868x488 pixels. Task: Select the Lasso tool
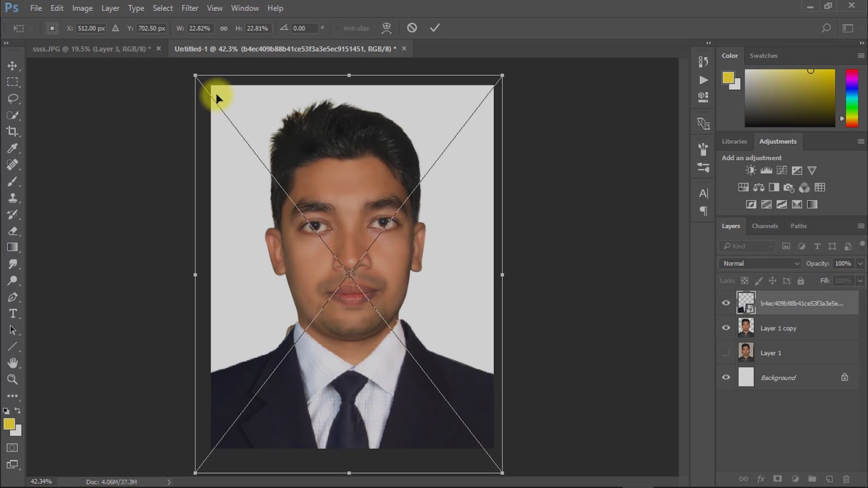12,99
